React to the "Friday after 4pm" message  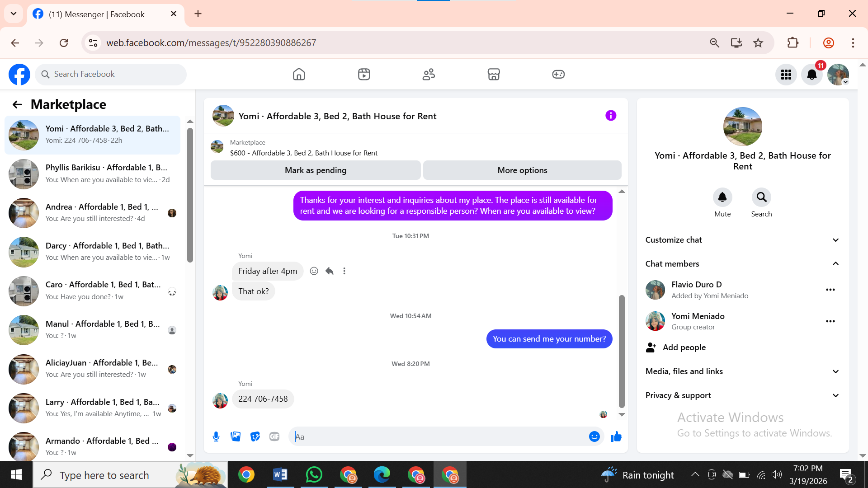tap(314, 271)
